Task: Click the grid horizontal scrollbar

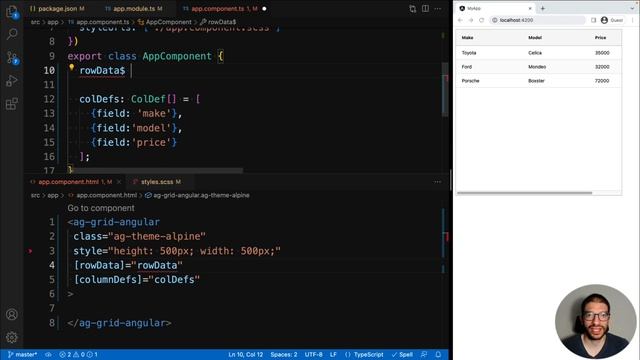Action: pyautogui.click(x=524, y=193)
